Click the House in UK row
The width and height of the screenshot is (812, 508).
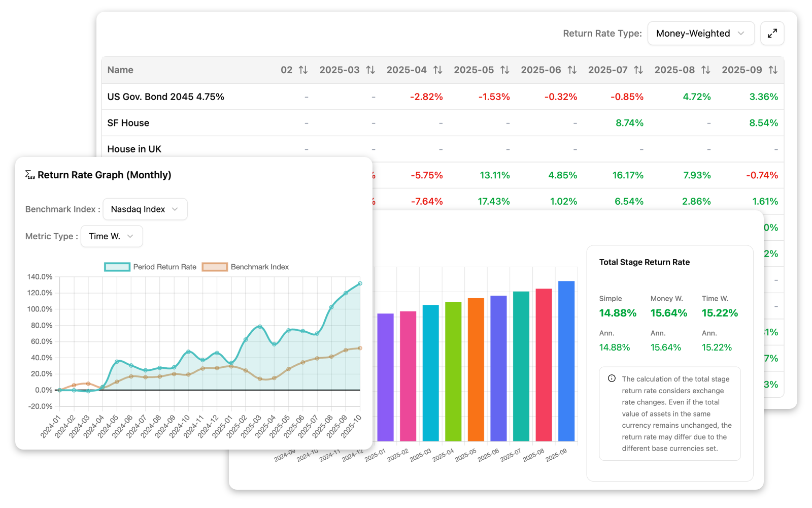click(443, 149)
